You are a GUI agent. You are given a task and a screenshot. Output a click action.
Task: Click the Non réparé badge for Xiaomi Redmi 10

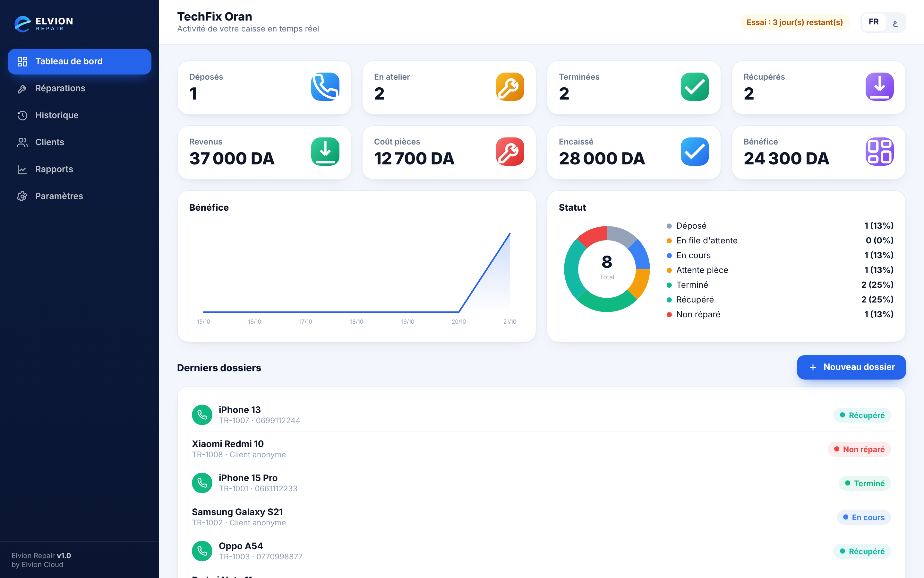point(859,449)
